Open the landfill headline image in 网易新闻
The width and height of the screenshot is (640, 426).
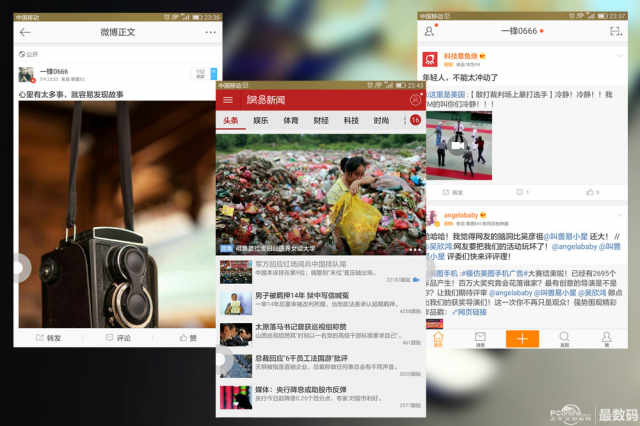(x=321, y=194)
